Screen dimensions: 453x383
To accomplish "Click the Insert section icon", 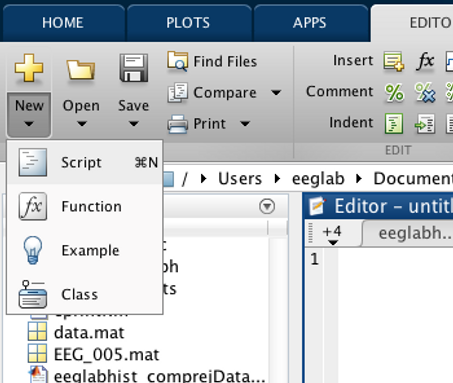I will tap(394, 62).
